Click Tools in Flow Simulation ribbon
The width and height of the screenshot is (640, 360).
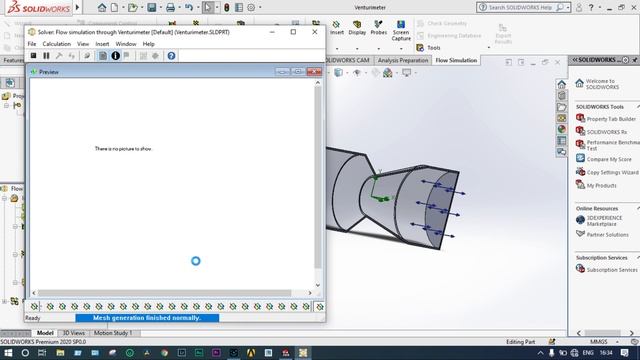(x=429, y=48)
